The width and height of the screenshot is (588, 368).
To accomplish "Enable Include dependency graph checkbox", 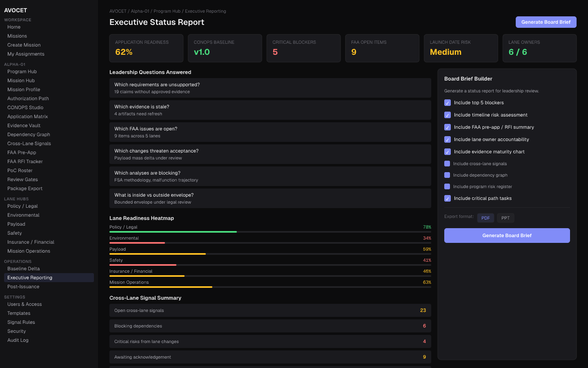I will pos(447,175).
